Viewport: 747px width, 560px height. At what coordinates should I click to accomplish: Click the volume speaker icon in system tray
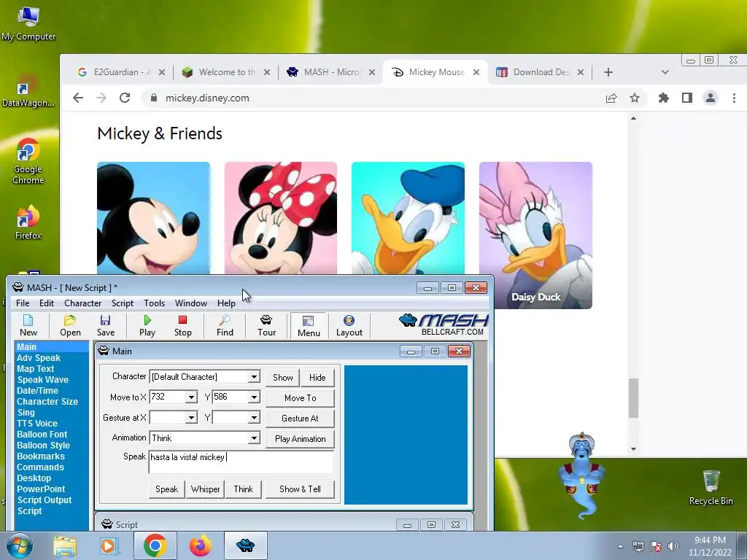[673, 546]
